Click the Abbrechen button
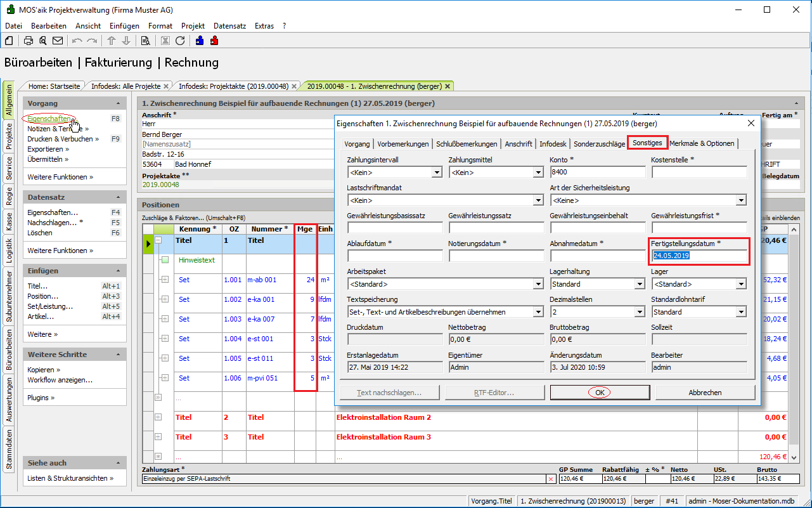 click(705, 393)
